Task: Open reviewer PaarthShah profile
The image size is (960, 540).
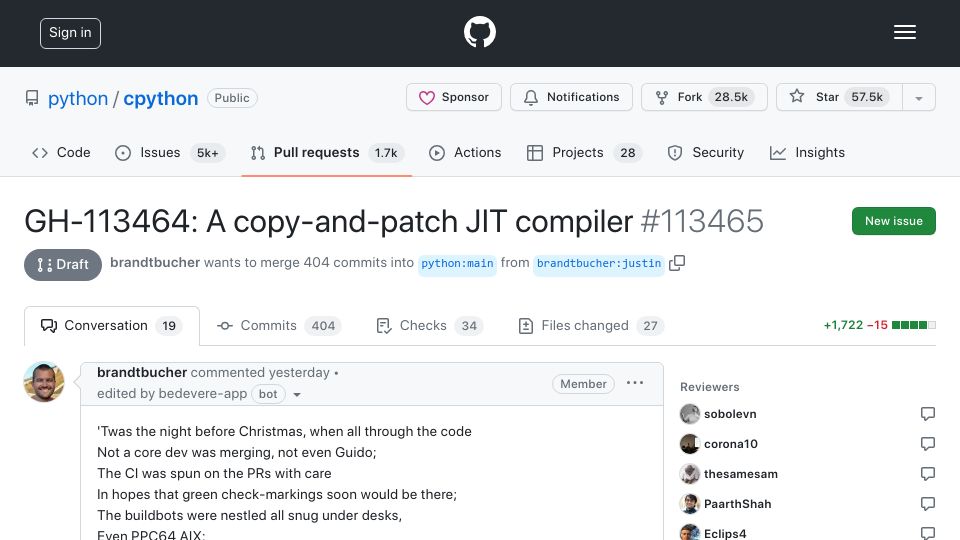Action: pyautogui.click(x=737, y=504)
